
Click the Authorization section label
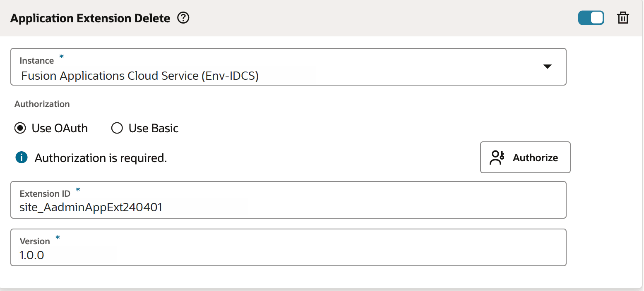click(x=42, y=104)
